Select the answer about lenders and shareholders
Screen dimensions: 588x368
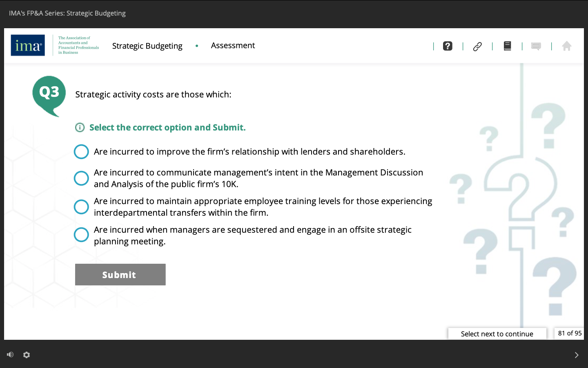click(x=81, y=151)
